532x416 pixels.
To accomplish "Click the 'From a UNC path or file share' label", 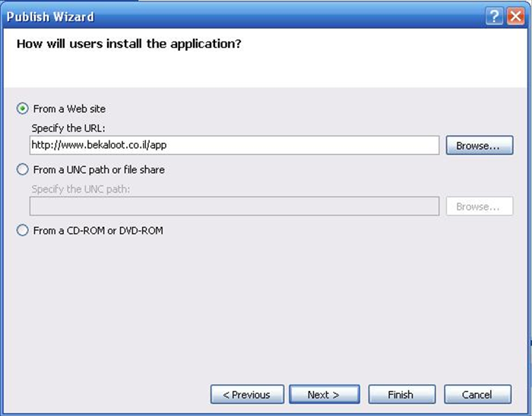I will tap(99, 169).
